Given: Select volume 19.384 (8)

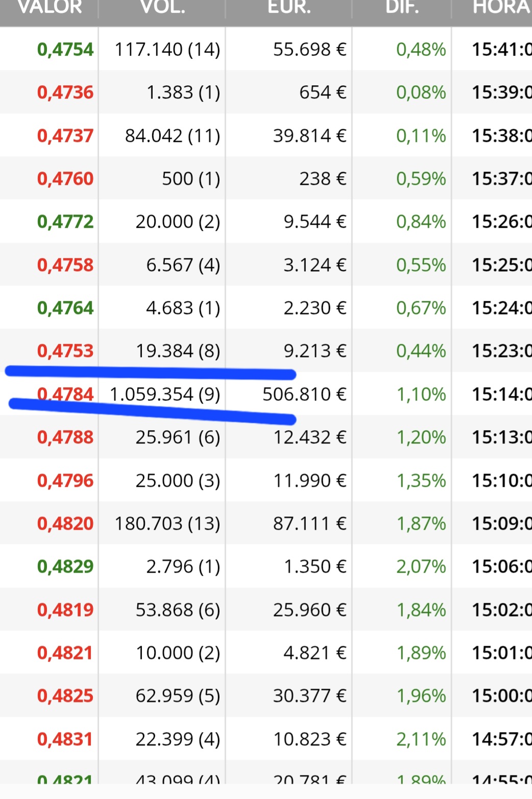Looking at the screenshot, I should tap(178, 351).
